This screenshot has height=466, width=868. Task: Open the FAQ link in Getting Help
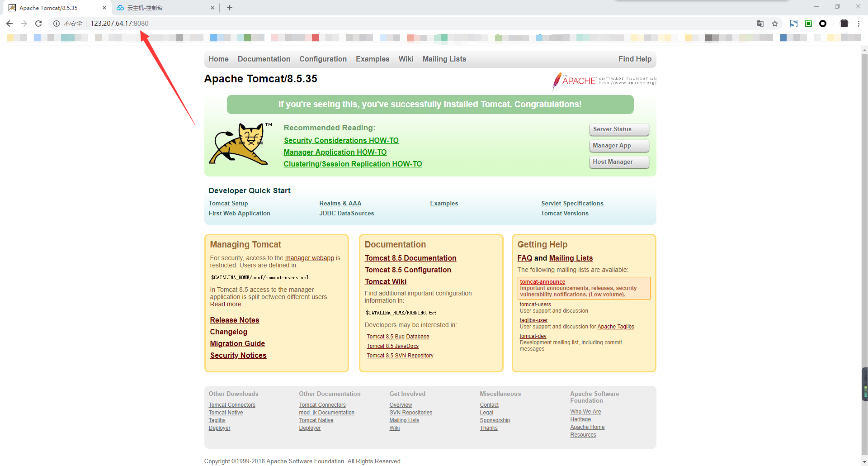525,258
